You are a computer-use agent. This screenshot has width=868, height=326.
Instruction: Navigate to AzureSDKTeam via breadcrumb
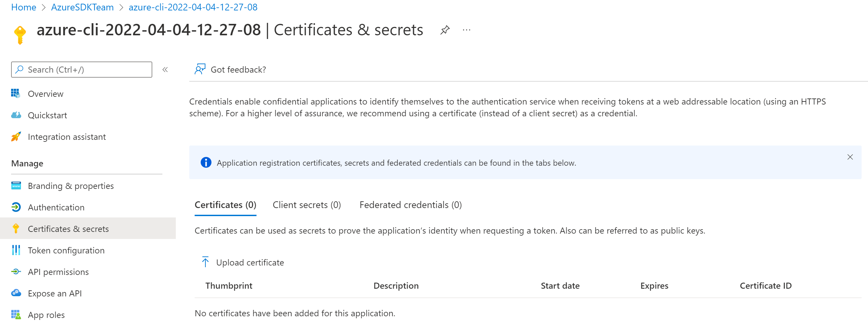tap(82, 7)
